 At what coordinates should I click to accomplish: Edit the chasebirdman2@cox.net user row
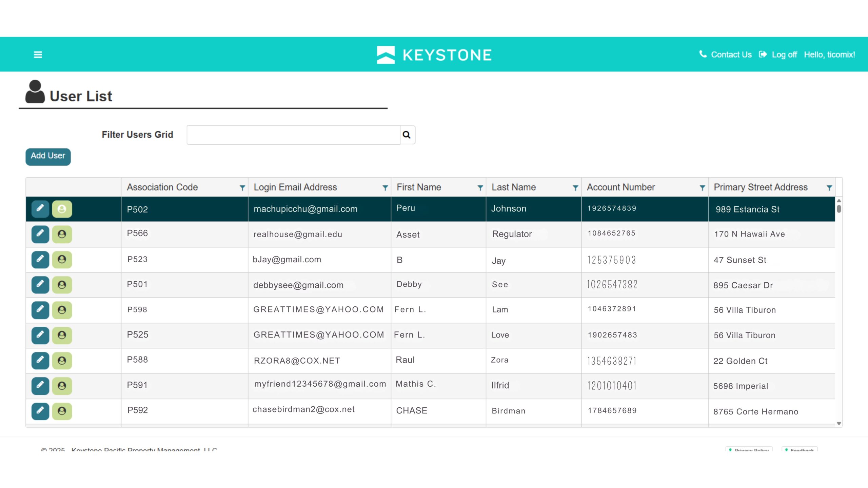click(x=40, y=411)
